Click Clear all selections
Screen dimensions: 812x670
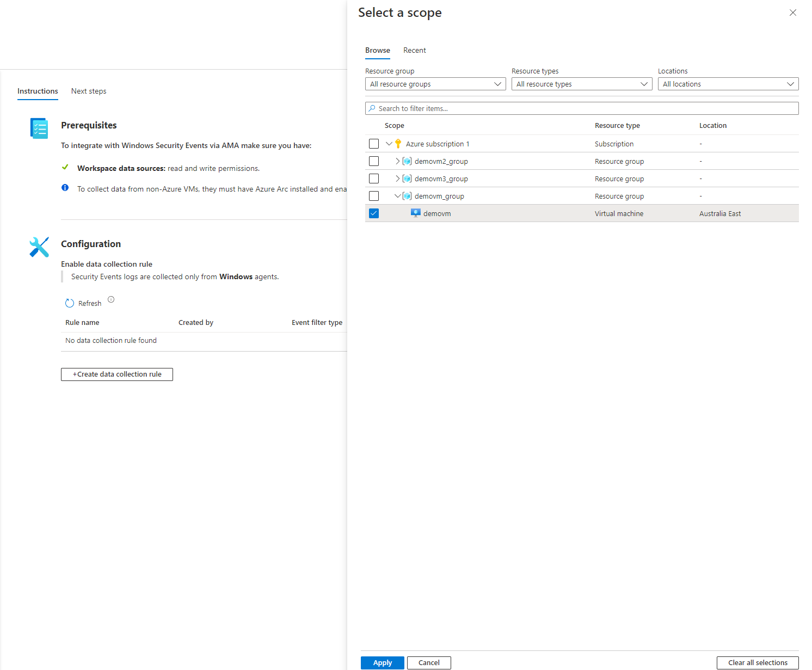tap(757, 663)
